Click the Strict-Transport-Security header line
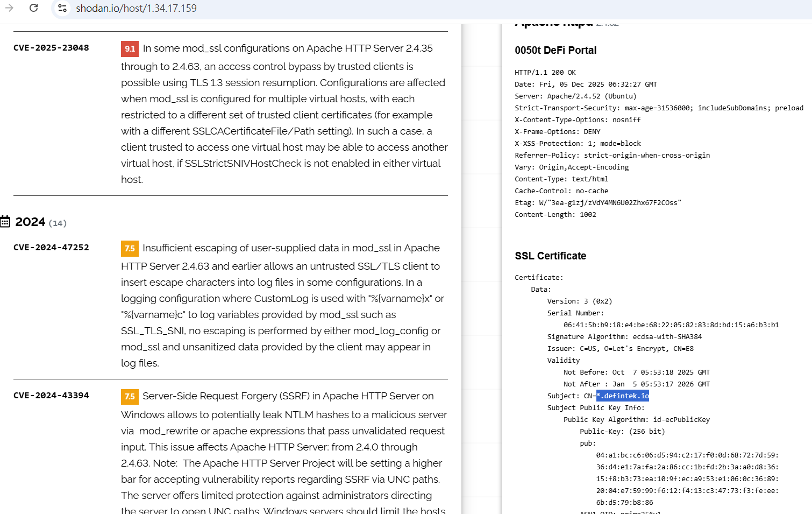This screenshot has height=514, width=812. pos(659,108)
